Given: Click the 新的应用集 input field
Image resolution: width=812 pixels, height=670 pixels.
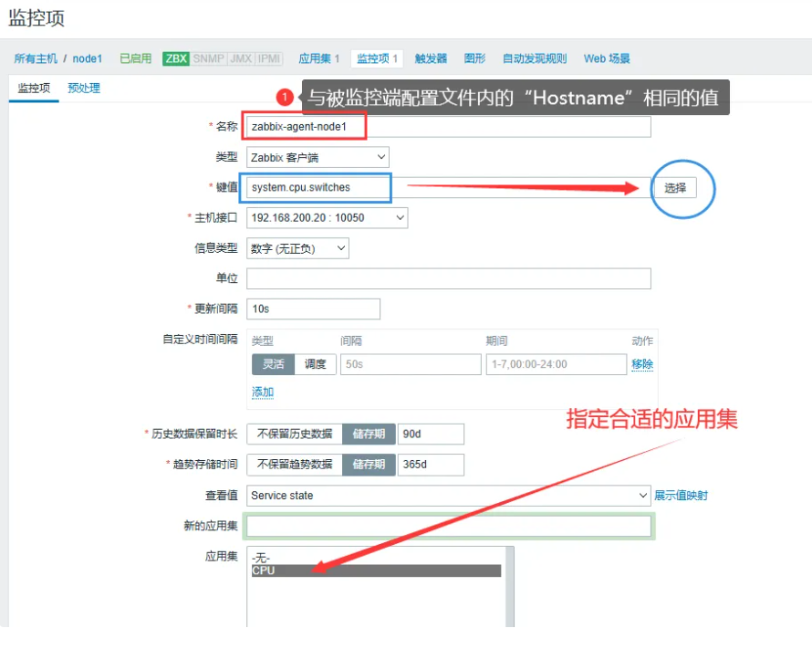Looking at the screenshot, I should coord(448,527).
